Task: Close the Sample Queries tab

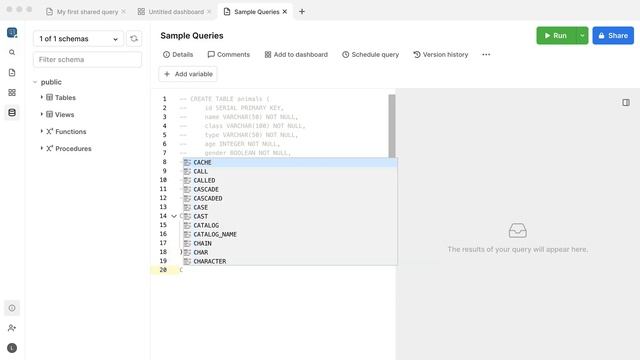Action: point(285,12)
